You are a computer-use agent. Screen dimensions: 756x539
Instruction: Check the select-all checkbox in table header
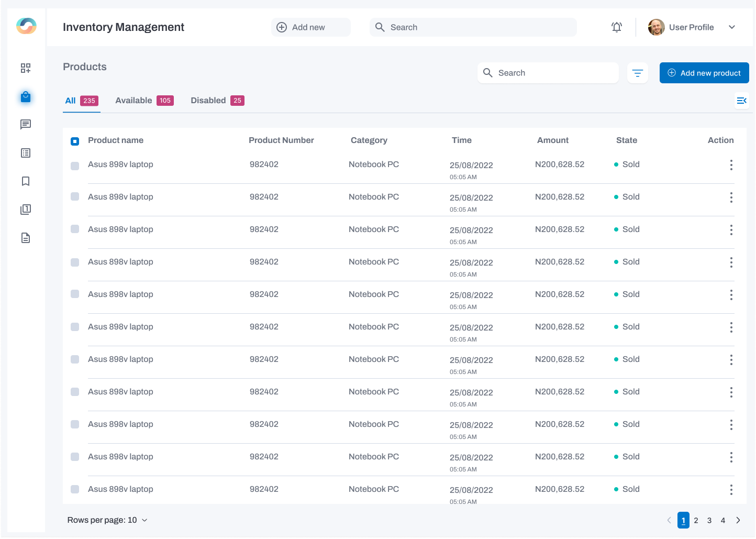tap(74, 141)
